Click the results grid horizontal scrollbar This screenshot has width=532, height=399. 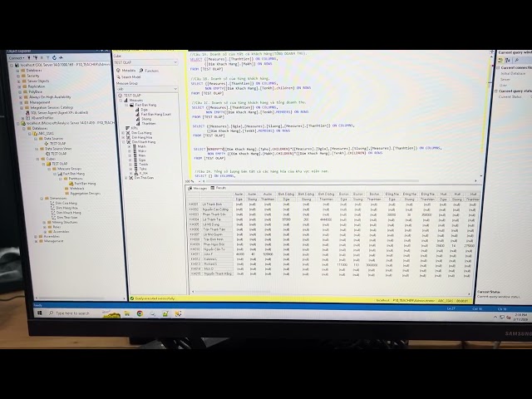[233, 292]
